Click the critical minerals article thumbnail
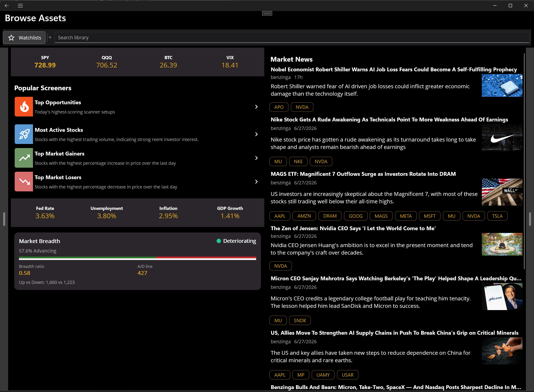The image size is (534, 392). (502, 351)
